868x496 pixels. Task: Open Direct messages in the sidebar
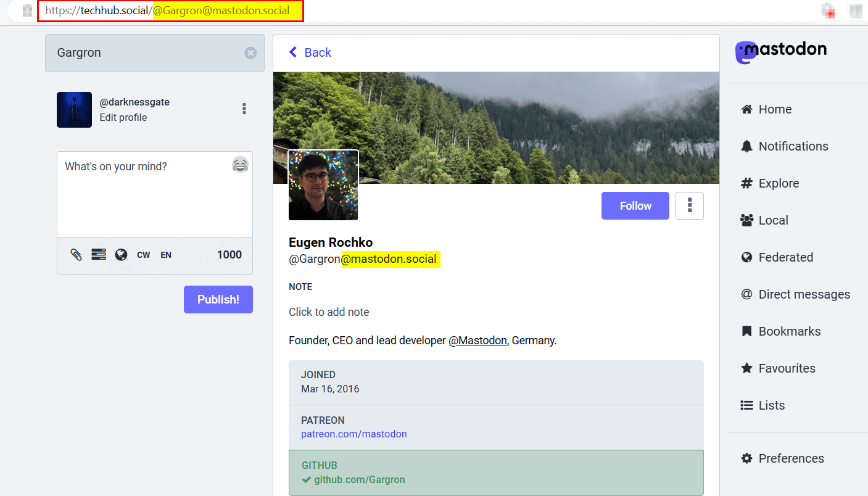[x=804, y=294]
